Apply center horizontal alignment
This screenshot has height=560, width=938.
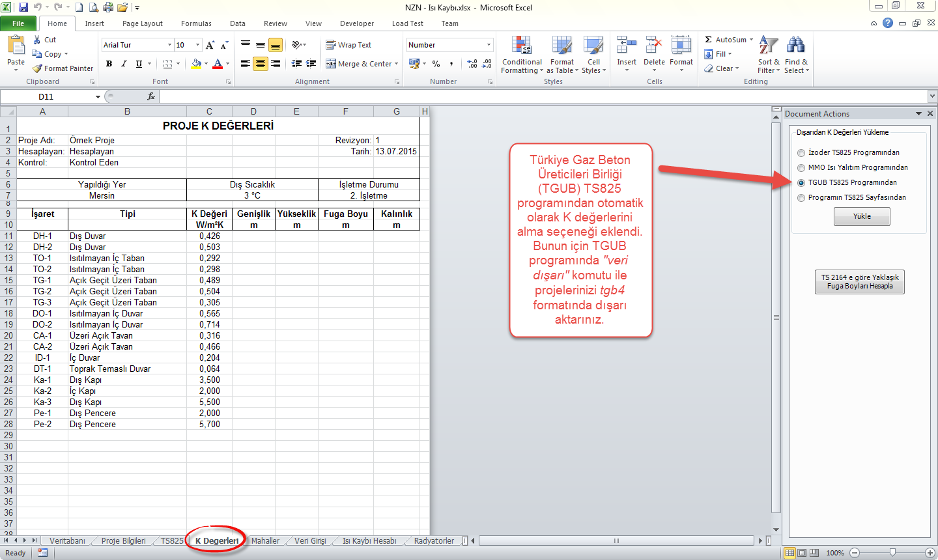coord(261,64)
